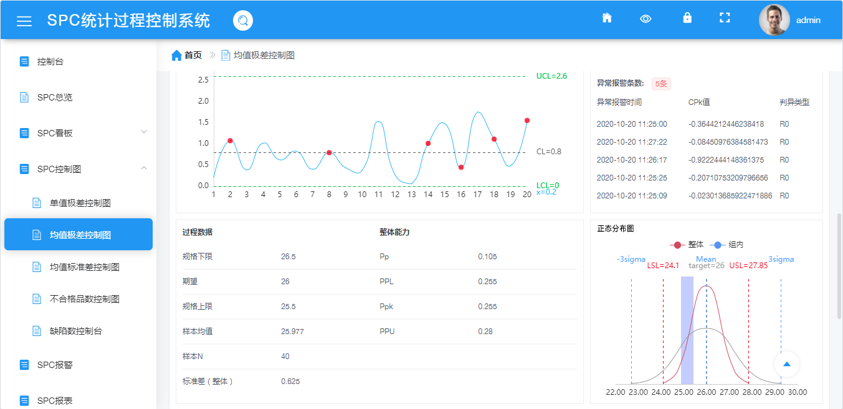This screenshot has height=409, width=843.
Task: Click the eye icon in header
Action: coord(646,18)
